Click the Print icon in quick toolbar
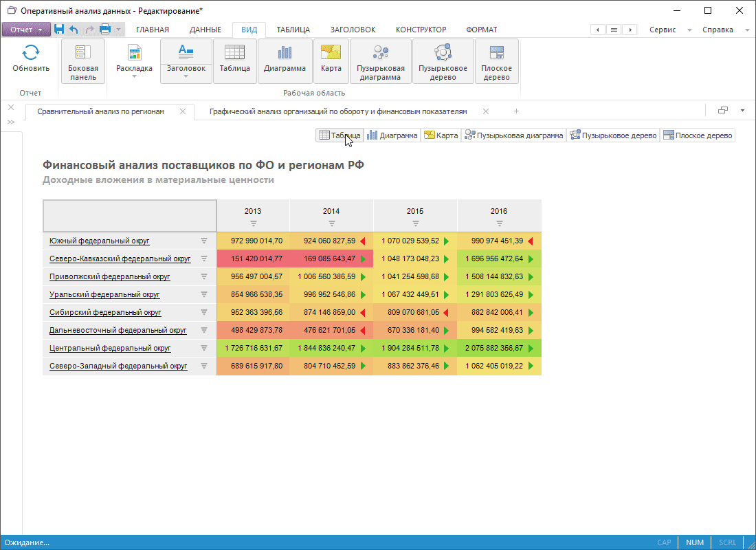 tap(105, 30)
